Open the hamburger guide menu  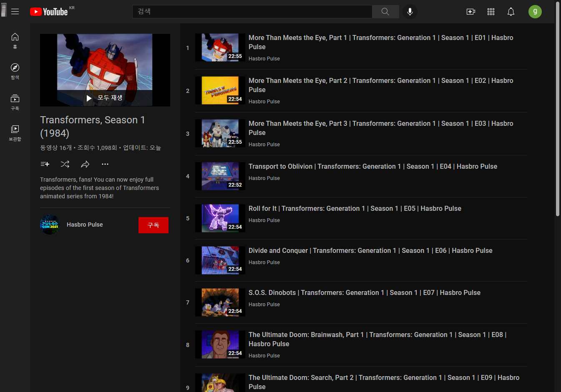coord(15,12)
